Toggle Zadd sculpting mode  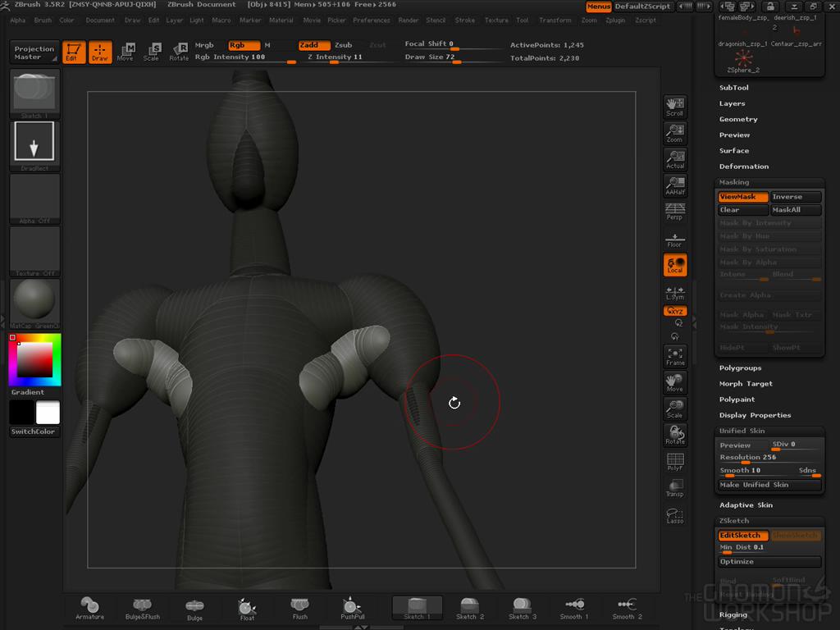tap(313, 45)
